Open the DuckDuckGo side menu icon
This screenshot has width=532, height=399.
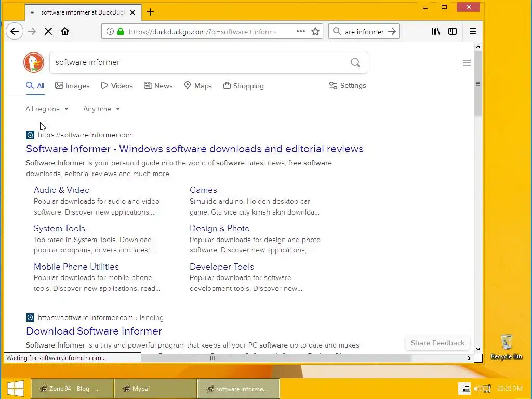pyautogui.click(x=467, y=63)
